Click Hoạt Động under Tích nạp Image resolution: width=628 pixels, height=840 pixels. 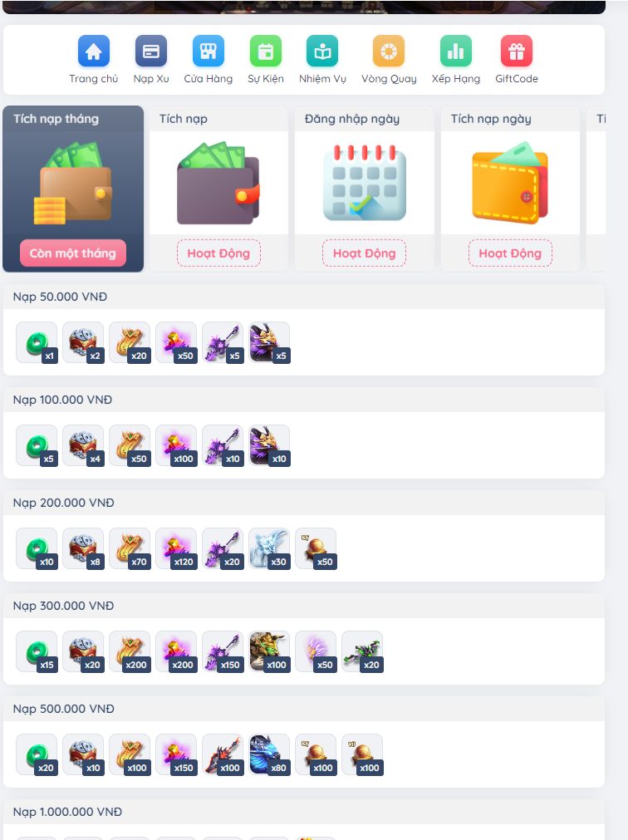pyautogui.click(x=218, y=253)
